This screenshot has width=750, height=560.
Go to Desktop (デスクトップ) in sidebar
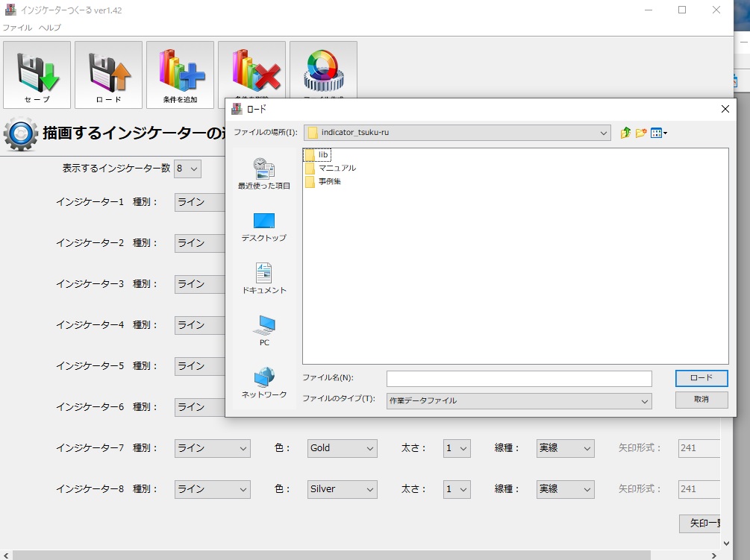263,227
